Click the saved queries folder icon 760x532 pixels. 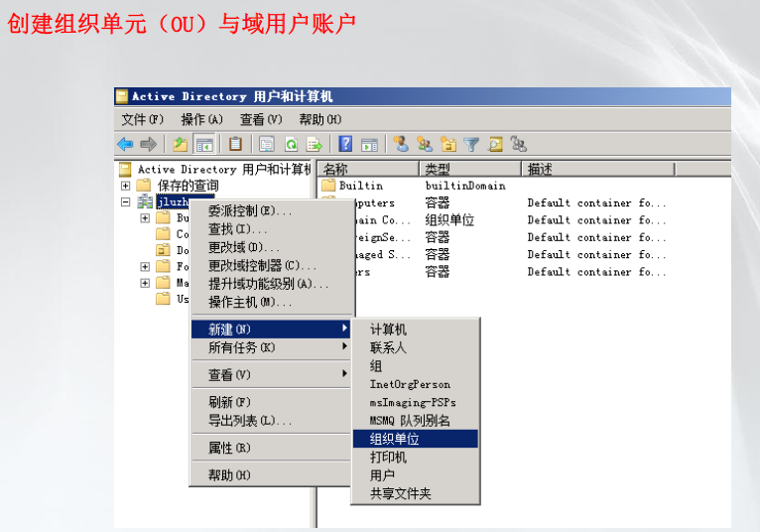pyautogui.click(x=144, y=186)
